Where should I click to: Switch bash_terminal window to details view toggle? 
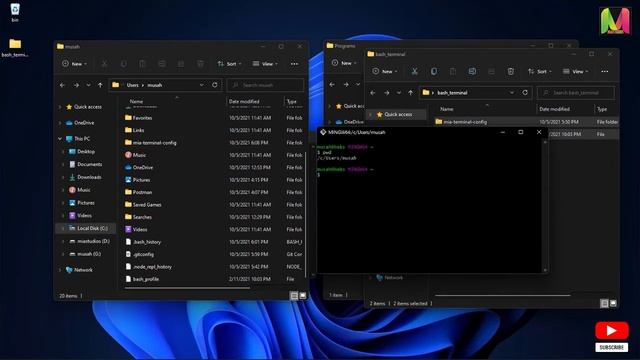604,303
